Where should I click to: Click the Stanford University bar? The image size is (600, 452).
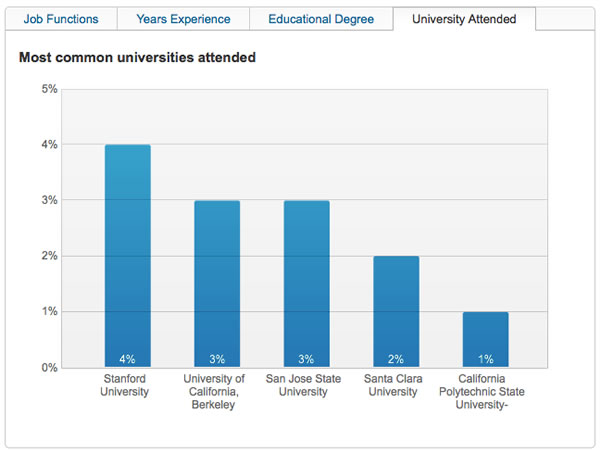128,256
